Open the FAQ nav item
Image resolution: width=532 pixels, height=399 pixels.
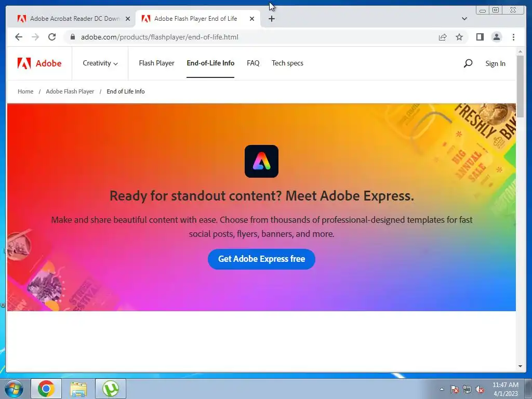coord(253,63)
